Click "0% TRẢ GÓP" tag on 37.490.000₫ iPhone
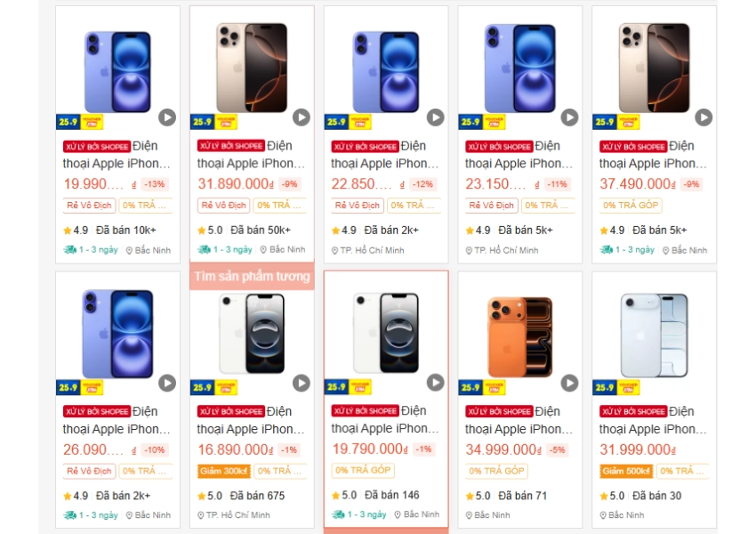Viewport: 756px width, 534px height. click(x=630, y=206)
